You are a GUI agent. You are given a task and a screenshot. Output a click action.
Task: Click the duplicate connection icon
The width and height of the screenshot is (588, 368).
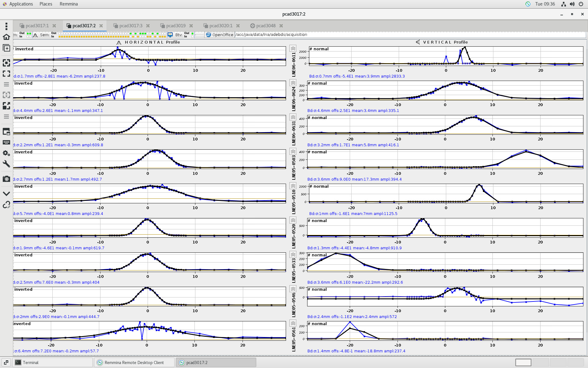pyautogui.click(x=6, y=48)
